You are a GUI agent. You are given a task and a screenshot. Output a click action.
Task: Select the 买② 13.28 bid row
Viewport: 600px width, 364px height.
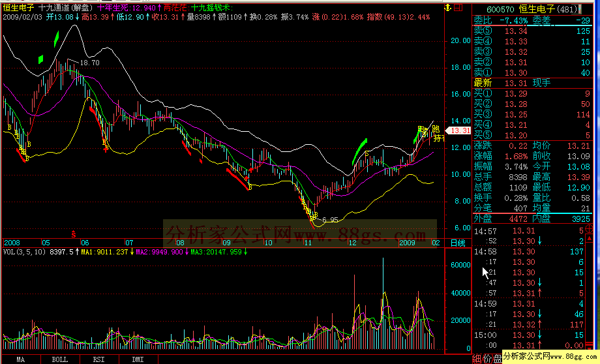click(532, 104)
